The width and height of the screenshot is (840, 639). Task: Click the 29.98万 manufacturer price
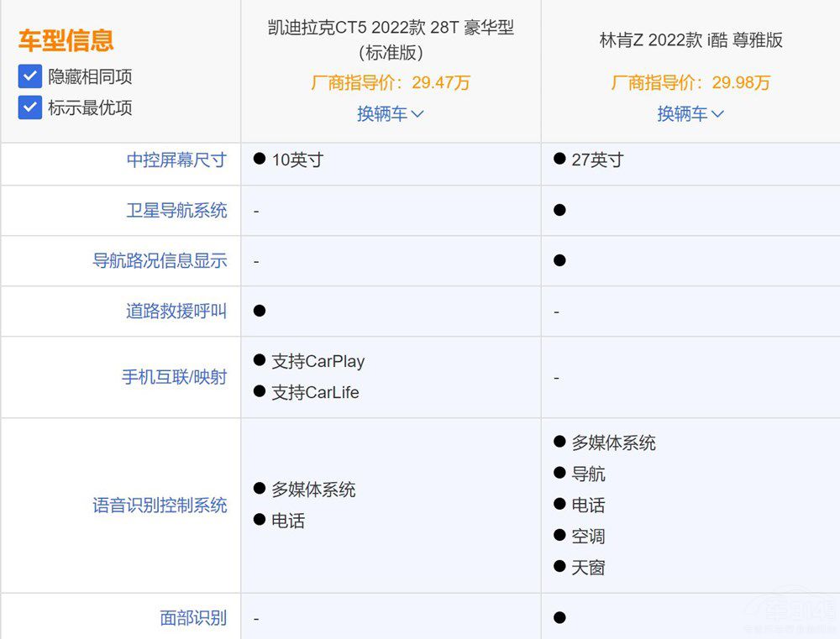pos(740,82)
